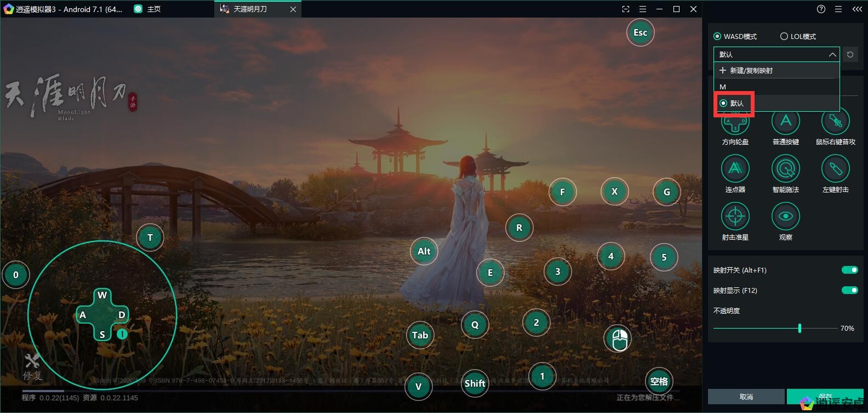Click the 不透明度 opacity slider handle
The image size is (868, 413).
(x=800, y=328)
